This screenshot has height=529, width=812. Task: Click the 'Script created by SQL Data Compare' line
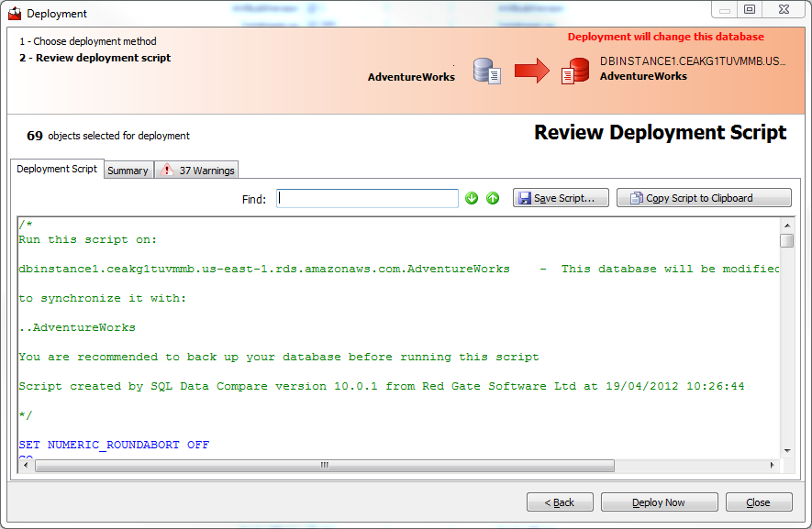pos(382,386)
